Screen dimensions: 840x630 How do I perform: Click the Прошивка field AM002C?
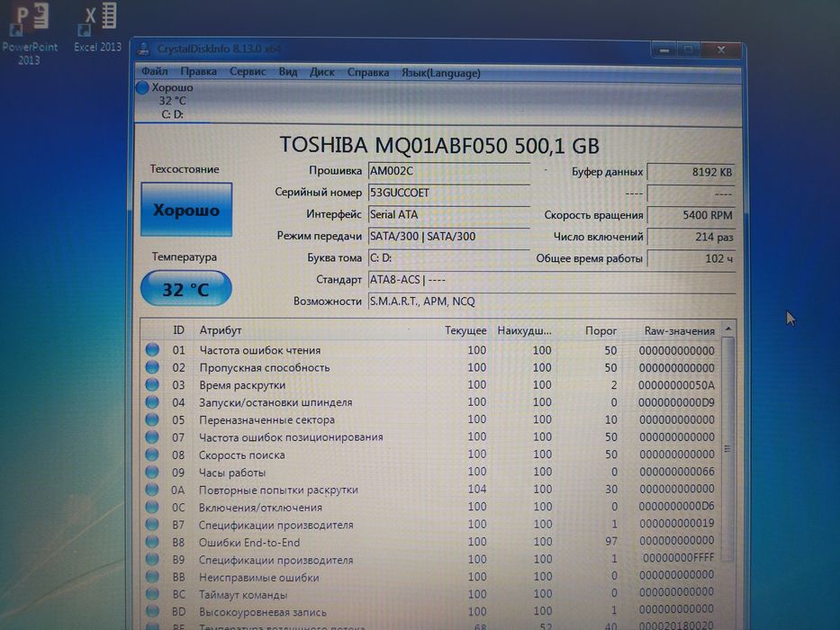point(449,171)
